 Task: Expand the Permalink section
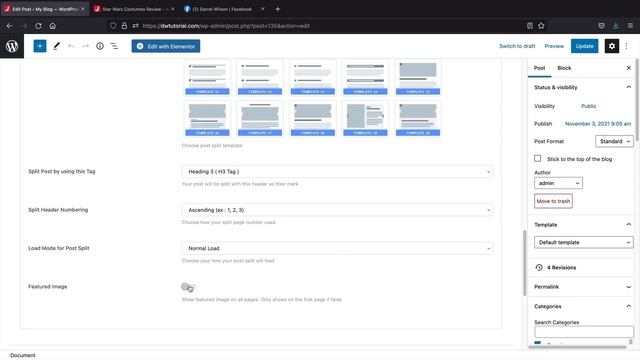click(x=582, y=287)
